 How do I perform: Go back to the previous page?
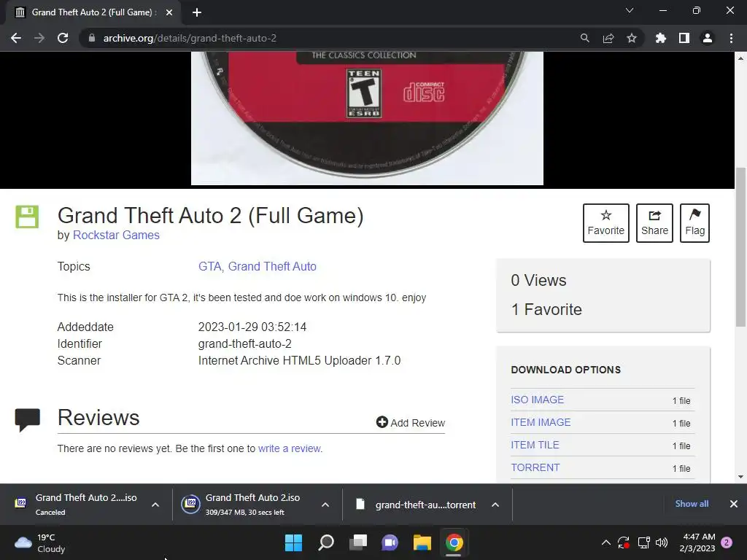[16, 38]
